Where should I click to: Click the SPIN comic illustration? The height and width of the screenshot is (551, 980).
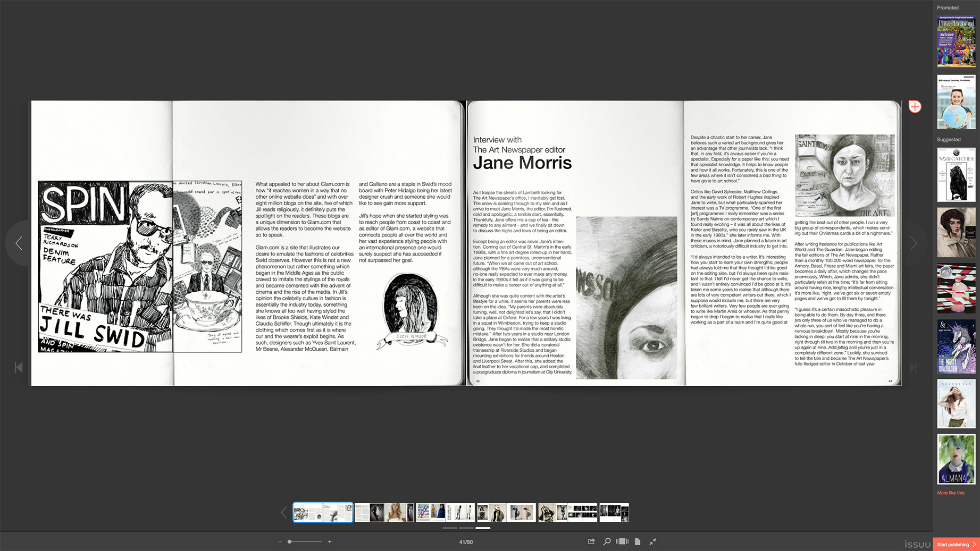pos(140,266)
